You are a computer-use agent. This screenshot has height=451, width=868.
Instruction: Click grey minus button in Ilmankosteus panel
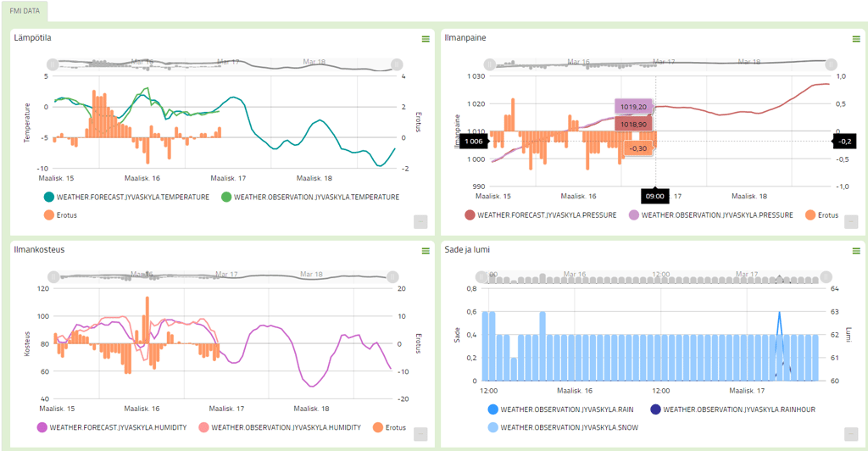[420, 434]
